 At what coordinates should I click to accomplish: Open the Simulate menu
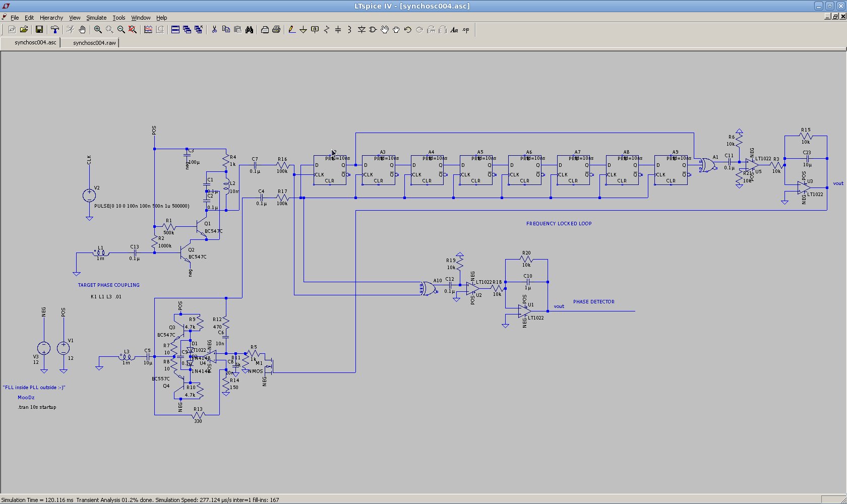(x=96, y=18)
